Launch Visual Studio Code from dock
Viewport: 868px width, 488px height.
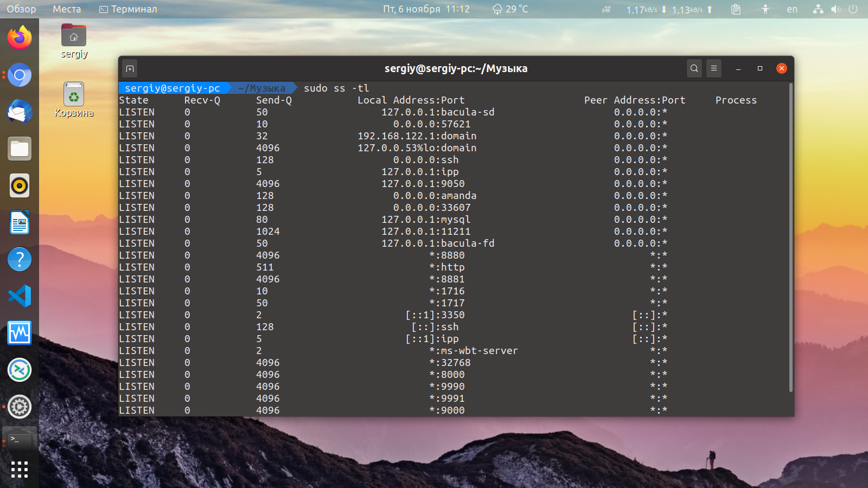pos(20,296)
